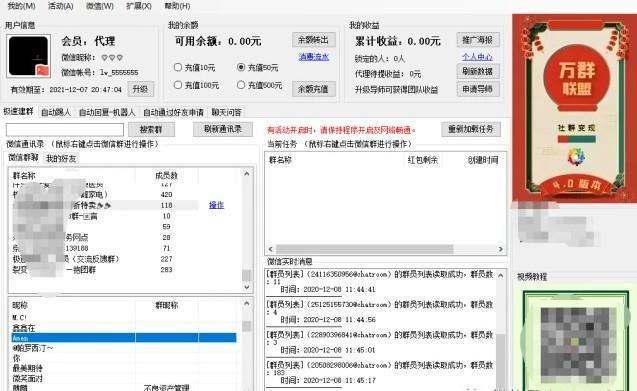Click member list scroll-up arrow

coord(247,304)
